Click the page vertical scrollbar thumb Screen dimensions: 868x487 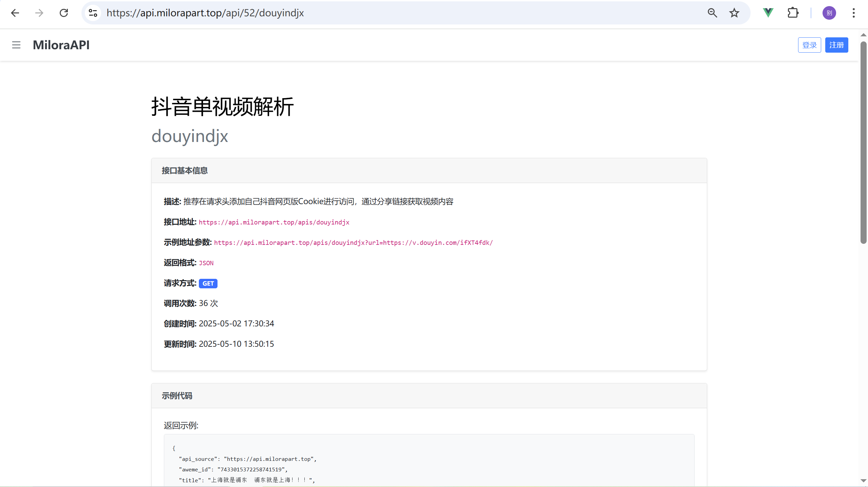pos(863,143)
